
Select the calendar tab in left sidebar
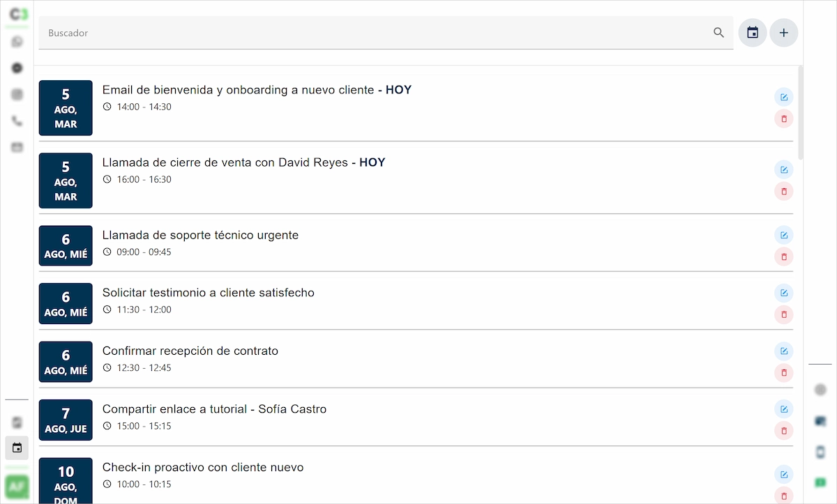pos(17,448)
